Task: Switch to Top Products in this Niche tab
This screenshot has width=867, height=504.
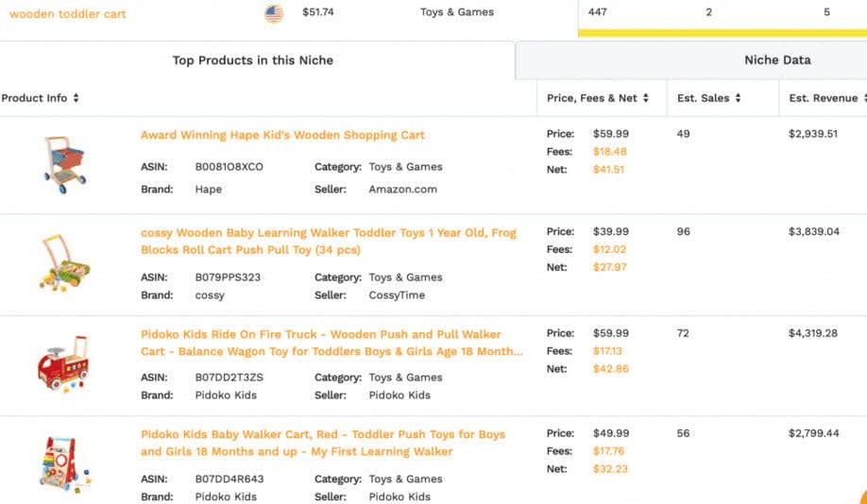Action: [253, 60]
